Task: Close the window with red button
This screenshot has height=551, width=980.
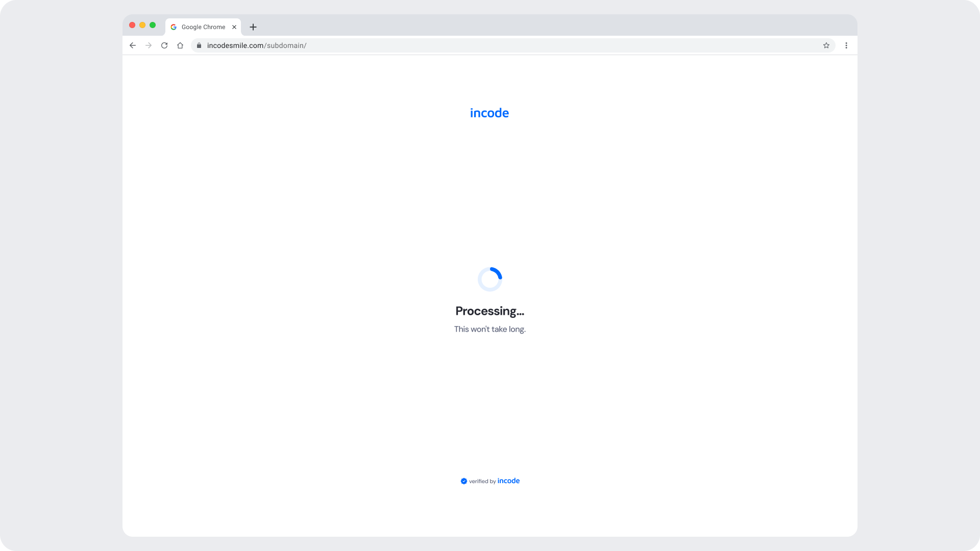Action: (132, 25)
